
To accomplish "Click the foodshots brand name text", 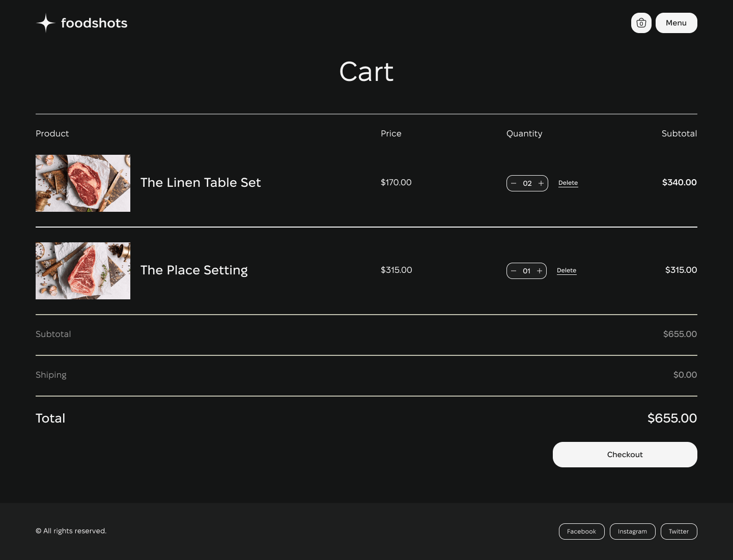I will click(x=94, y=23).
